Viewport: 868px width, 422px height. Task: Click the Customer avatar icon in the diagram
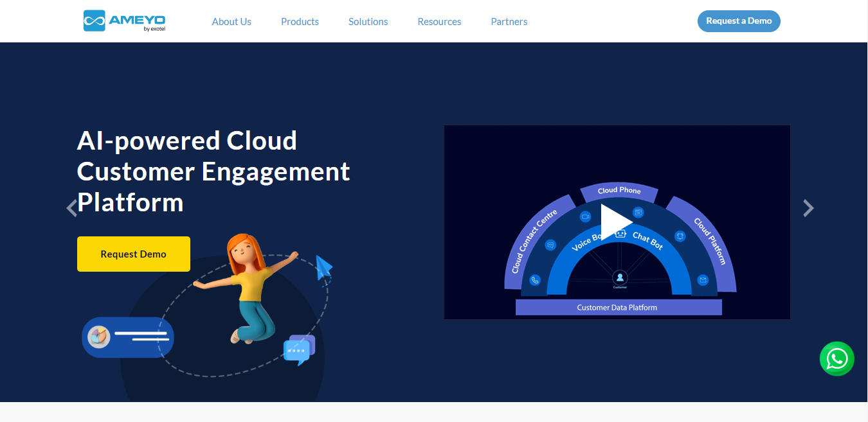(620, 277)
